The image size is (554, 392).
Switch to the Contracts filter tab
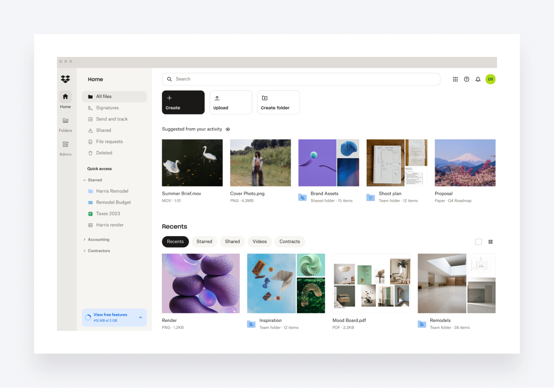[x=289, y=242]
